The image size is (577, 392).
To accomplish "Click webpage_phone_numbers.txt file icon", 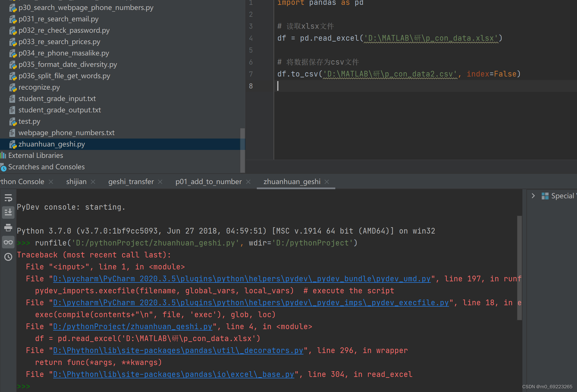I will 12,133.
